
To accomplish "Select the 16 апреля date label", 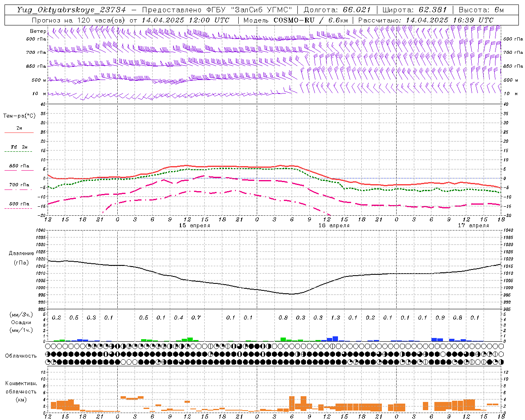I will tap(334, 225).
